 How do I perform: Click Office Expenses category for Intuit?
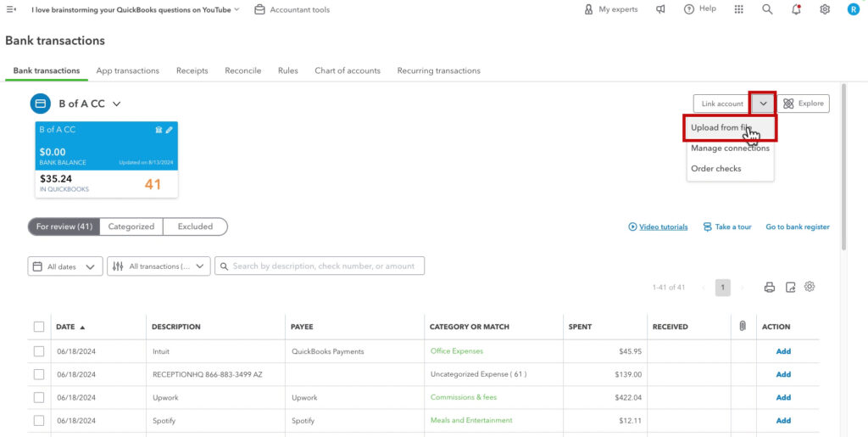457,351
